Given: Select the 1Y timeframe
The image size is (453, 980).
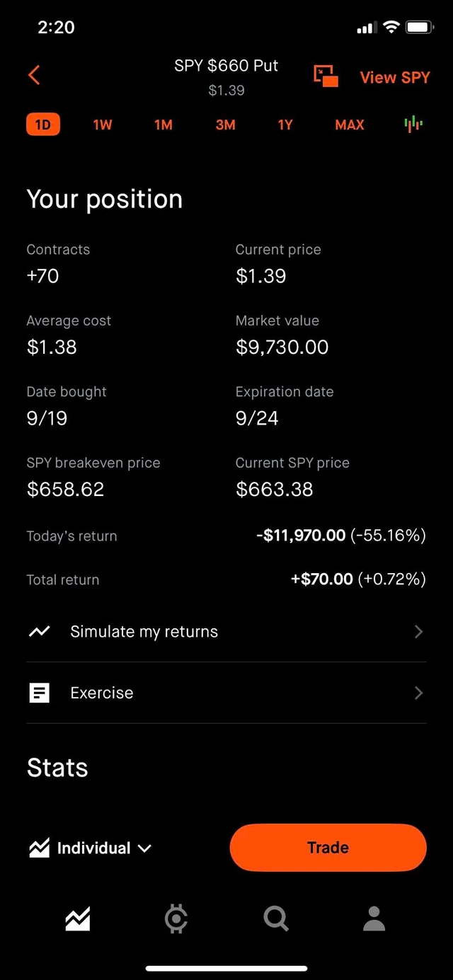Looking at the screenshot, I should tap(285, 125).
